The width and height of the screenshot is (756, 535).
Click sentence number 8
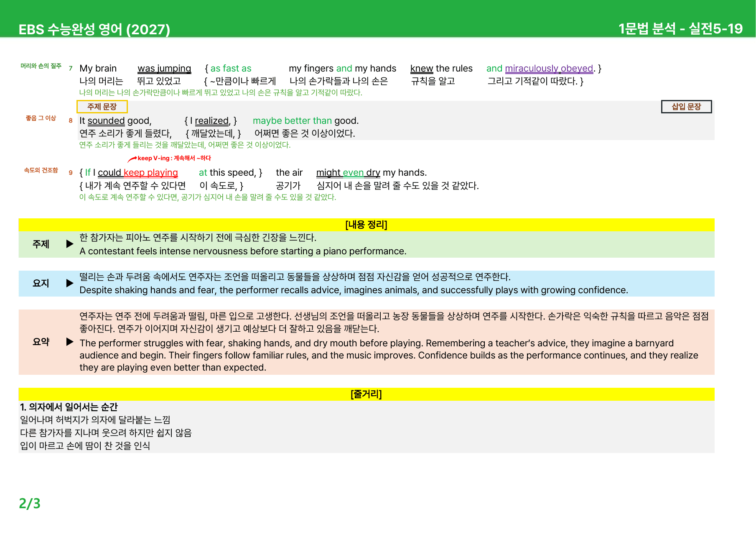coord(71,121)
